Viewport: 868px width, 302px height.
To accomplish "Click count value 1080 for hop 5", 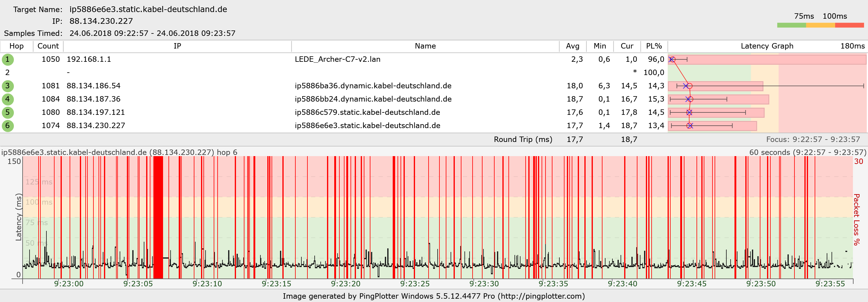I will [x=51, y=112].
